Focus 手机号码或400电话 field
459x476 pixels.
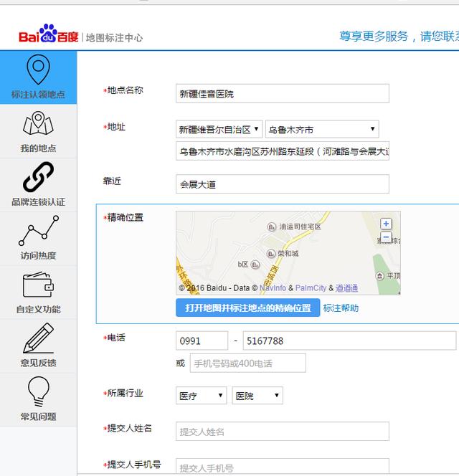248,363
